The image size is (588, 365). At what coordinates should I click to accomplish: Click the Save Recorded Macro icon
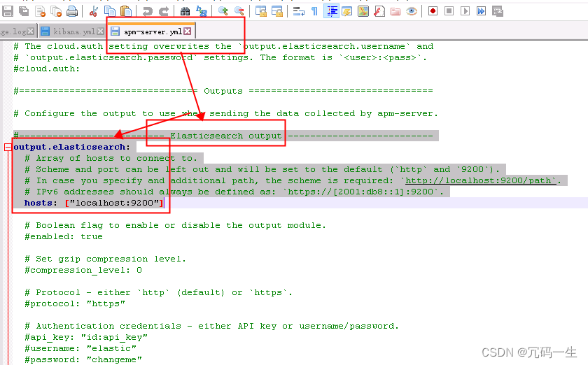click(498, 12)
